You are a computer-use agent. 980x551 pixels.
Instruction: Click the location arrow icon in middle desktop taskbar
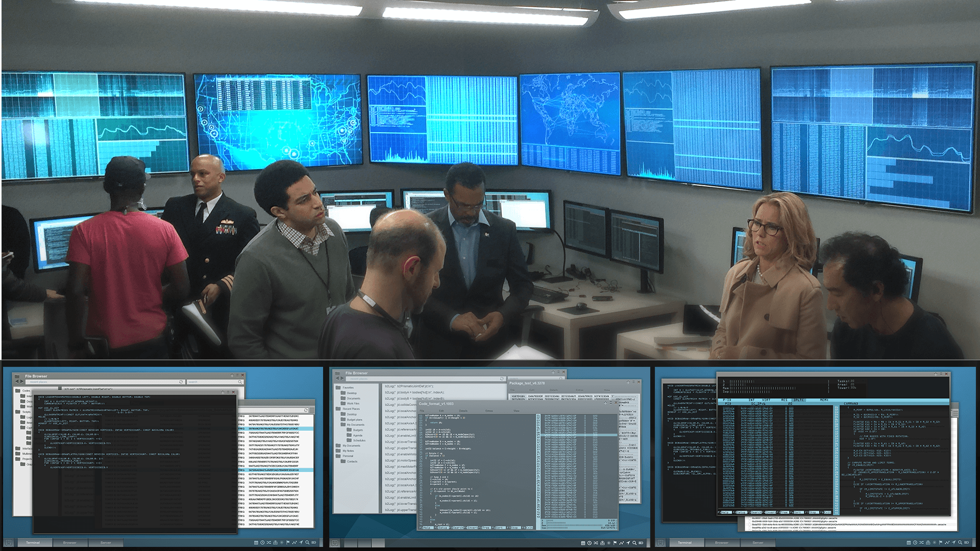[628, 543]
